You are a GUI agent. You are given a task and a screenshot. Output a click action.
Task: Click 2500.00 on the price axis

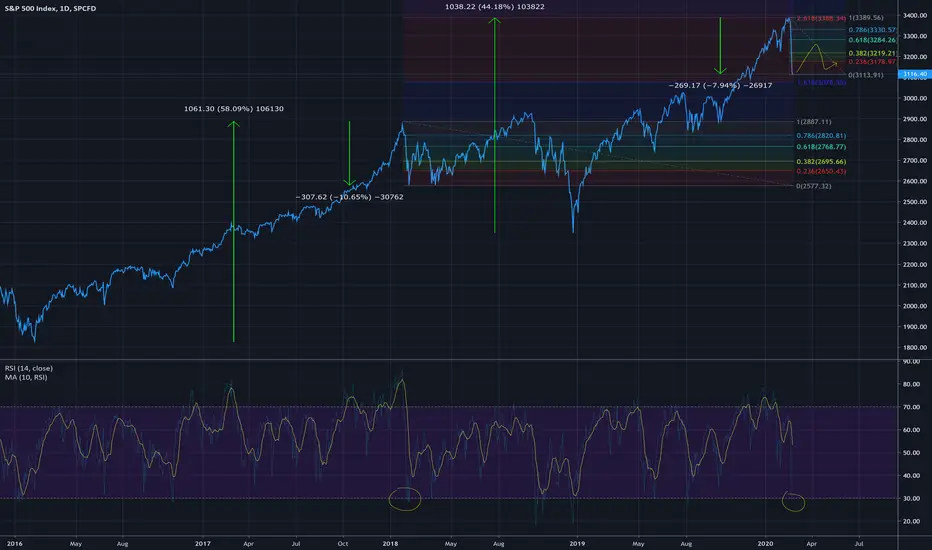coord(915,202)
